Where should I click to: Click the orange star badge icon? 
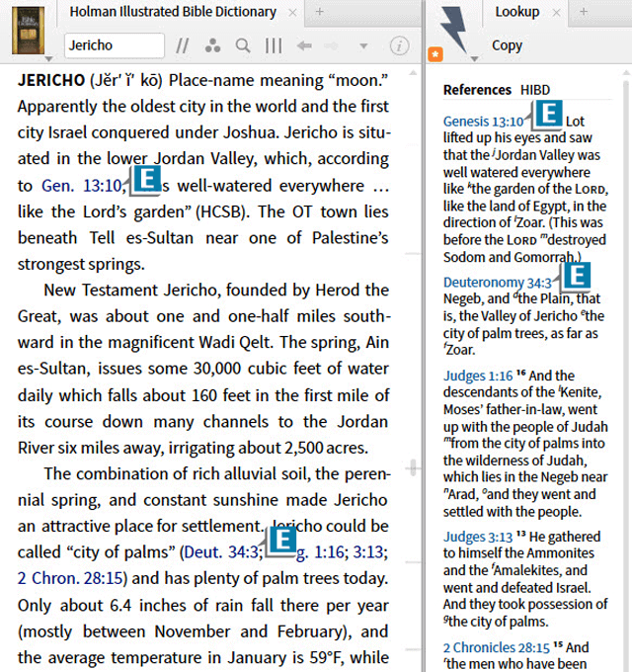(x=435, y=54)
